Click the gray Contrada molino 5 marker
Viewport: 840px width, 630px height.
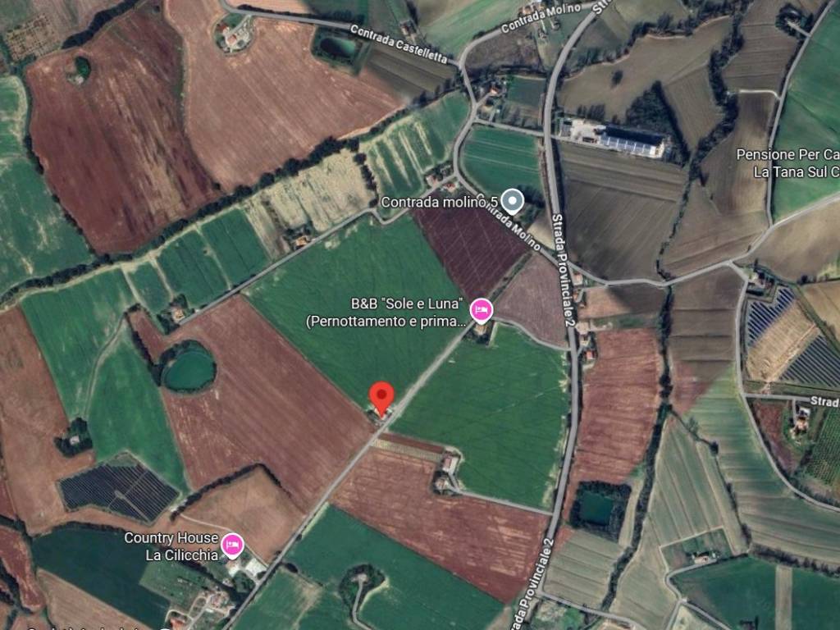point(513,202)
